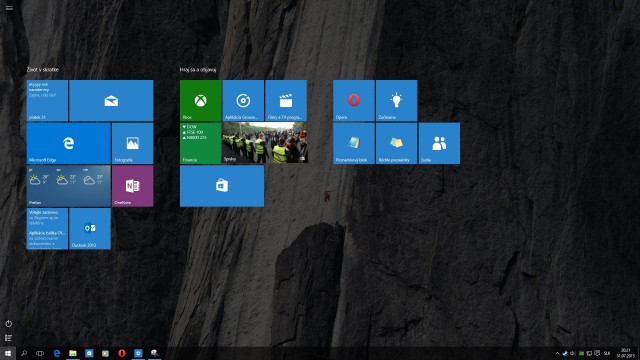
Task: Show hidden system tray icons chevron
Action: (x=557, y=353)
